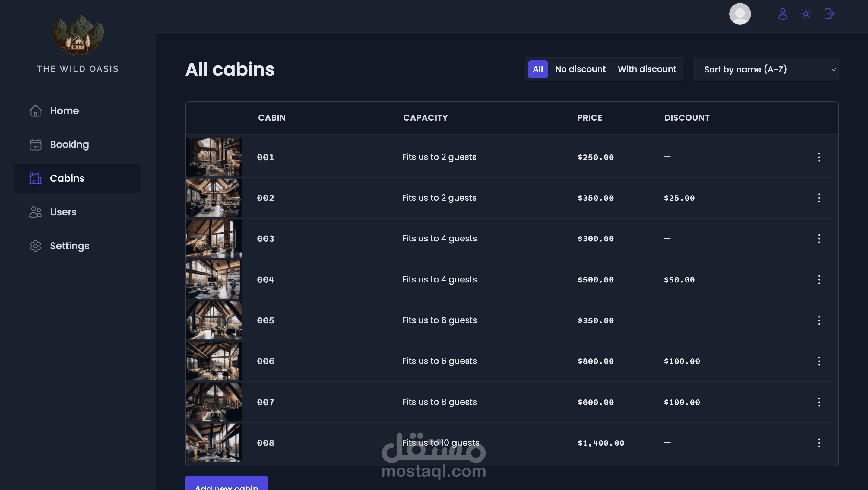
Task: Open Booking via calendar icon
Action: tap(35, 145)
